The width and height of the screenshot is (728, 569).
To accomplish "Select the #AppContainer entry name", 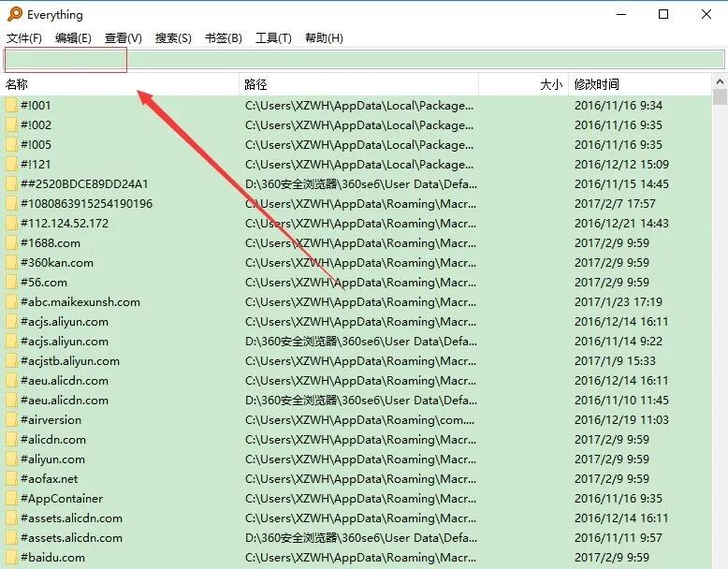I will pos(61,499).
